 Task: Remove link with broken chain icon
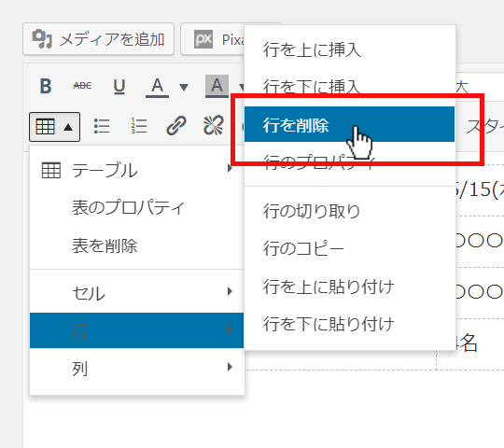click(214, 125)
